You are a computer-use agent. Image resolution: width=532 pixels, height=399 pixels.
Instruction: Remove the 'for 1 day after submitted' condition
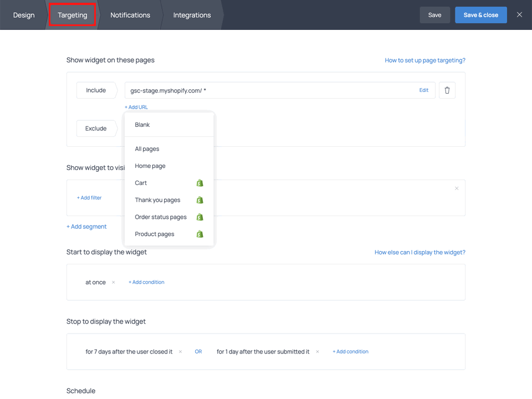(317, 351)
